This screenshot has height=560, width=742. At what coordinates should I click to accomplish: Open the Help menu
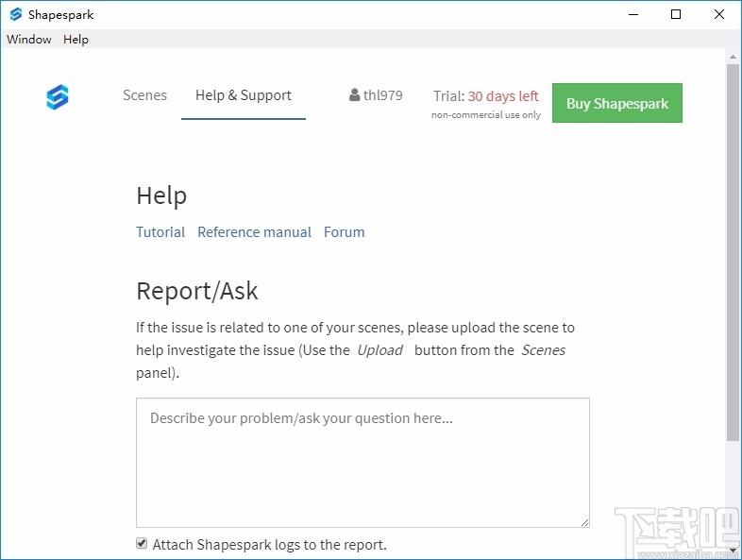point(76,39)
